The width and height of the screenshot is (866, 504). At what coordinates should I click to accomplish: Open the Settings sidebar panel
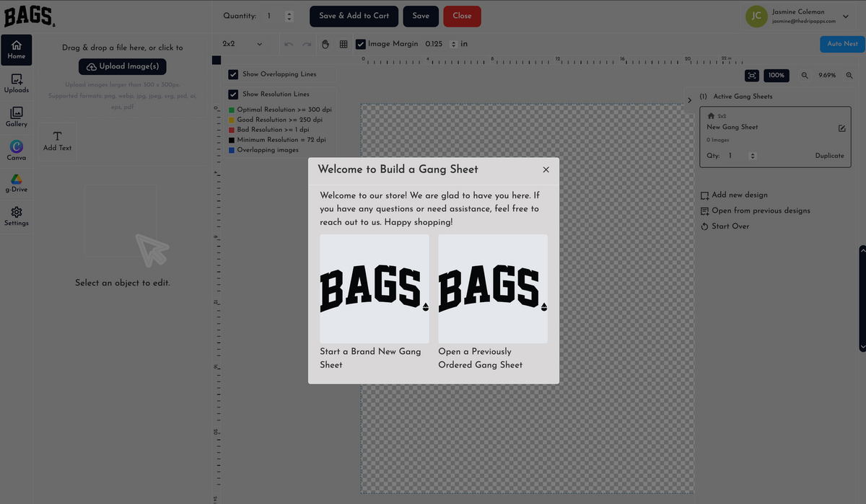[16, 216]
